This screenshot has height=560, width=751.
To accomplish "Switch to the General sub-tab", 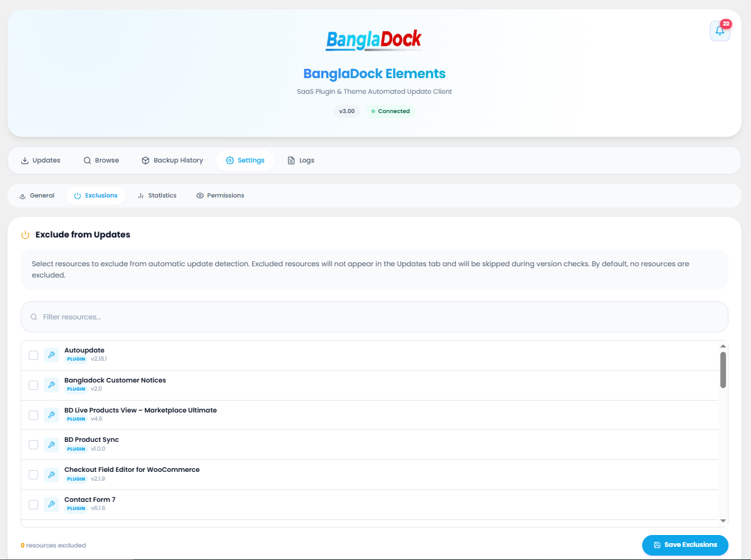I will pos(37,196).
